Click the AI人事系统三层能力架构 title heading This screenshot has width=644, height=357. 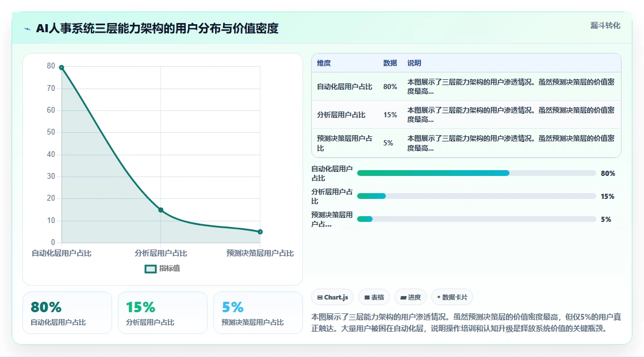click(158, 28)
